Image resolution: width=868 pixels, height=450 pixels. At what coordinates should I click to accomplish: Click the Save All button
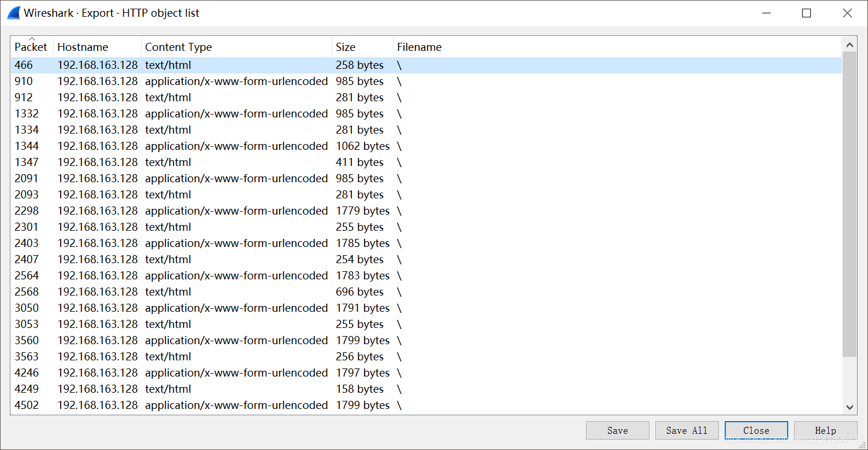(687, 430)
